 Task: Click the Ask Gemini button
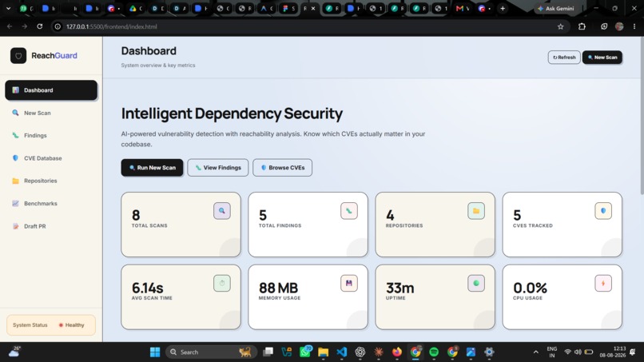pyautogui.click(x=555, y=8)
